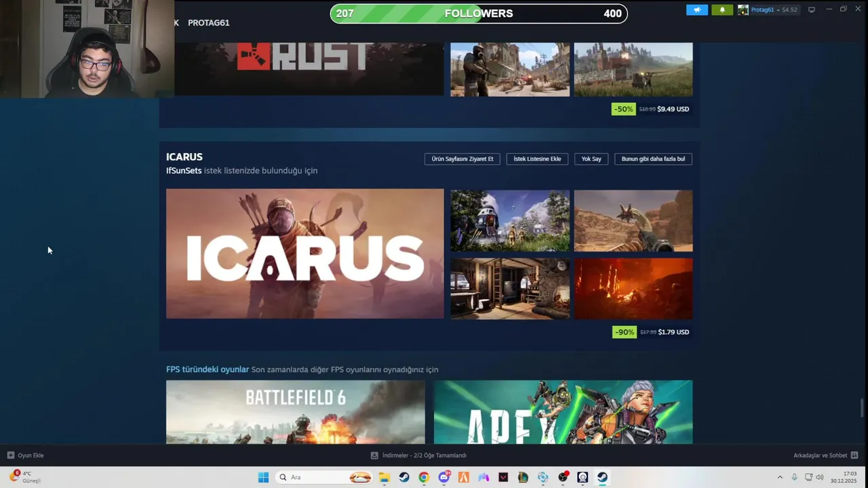This screenshot has width=868, height=488.
Task: Click the downloads icon beside İndirmeler
Action: pyautogui.click(x=374, y=455)
